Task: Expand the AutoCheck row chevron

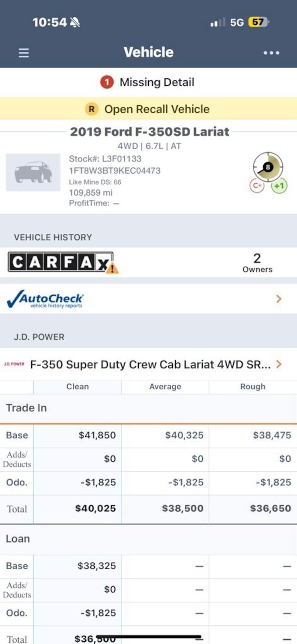Action: click(x=278, y=299)
